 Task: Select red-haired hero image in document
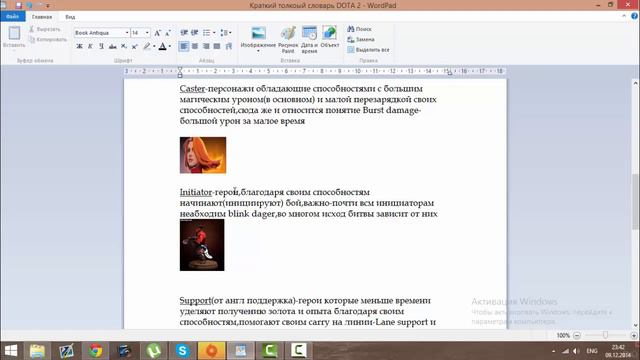click(x=203, y=155)
